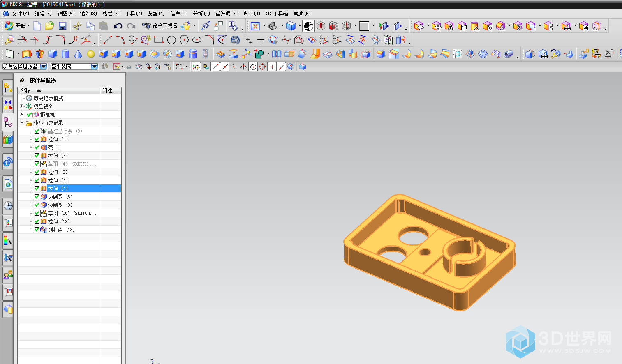Open the Assembly Navigator sidebar tab

click(x=8, y=87)
